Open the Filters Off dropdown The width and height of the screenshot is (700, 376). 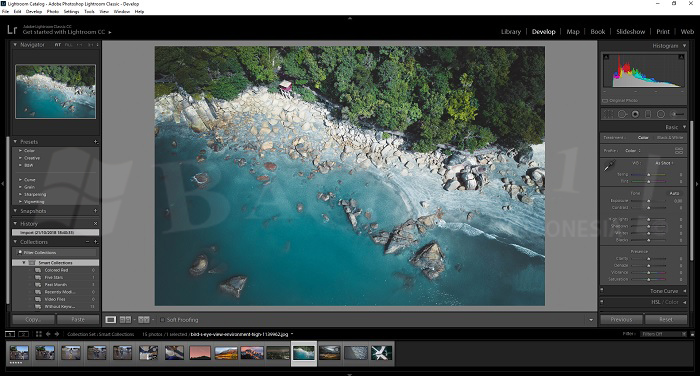pos(663,334)
